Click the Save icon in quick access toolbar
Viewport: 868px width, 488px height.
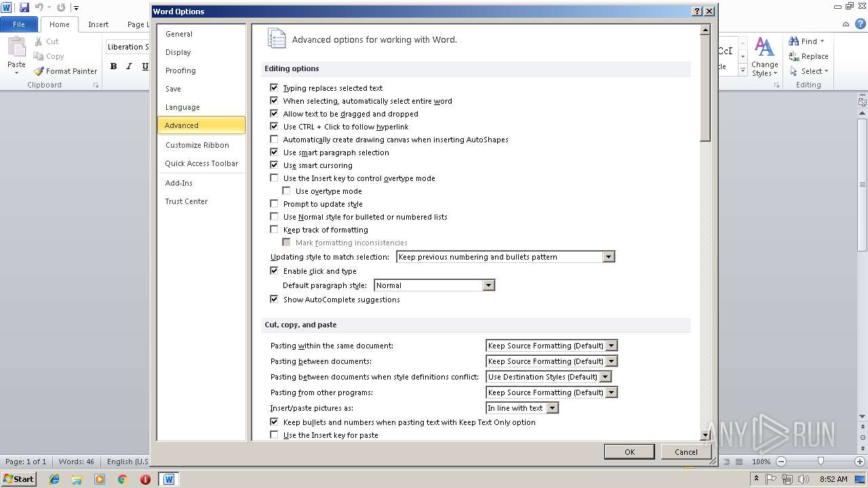coord(24,7)
